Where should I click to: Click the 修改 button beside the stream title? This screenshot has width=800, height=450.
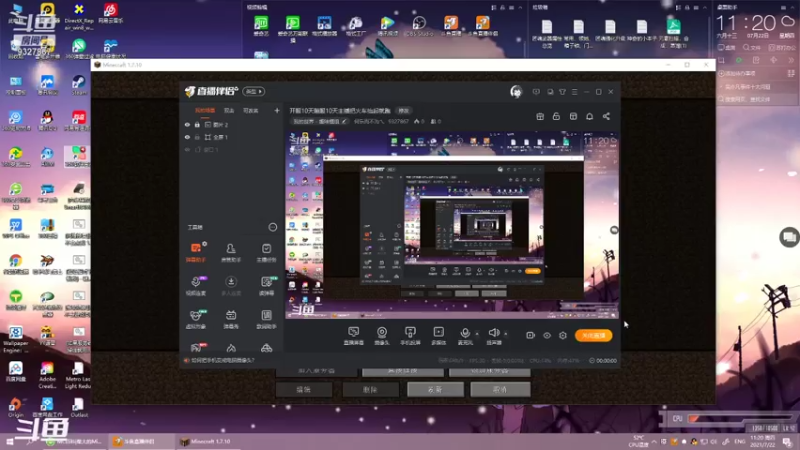[x=404, y=111]
